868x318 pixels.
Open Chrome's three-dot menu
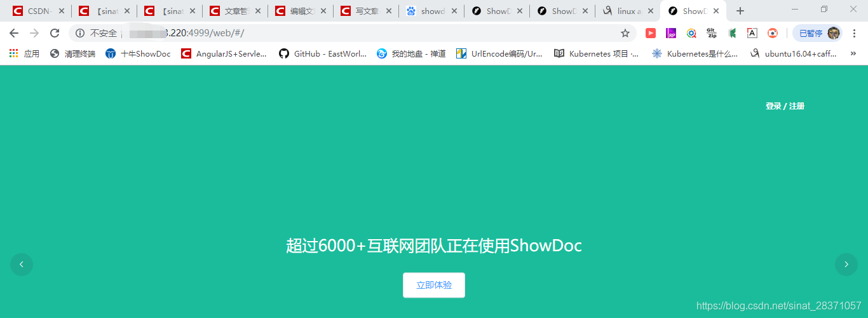tap(854, 33)
